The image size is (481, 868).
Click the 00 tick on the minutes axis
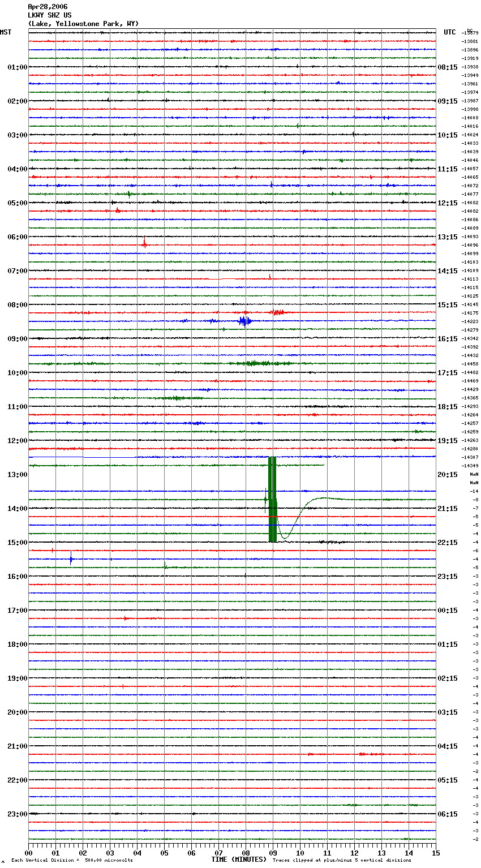29,853
